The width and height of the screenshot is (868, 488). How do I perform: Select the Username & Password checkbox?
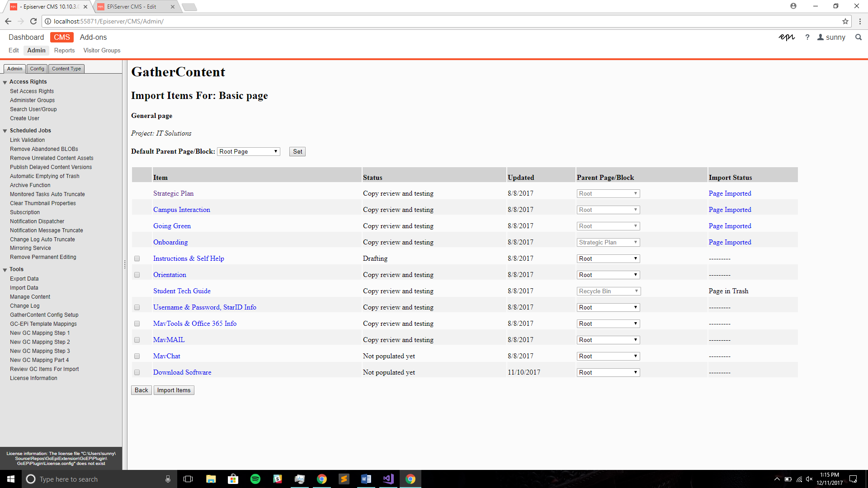[137, 307]
